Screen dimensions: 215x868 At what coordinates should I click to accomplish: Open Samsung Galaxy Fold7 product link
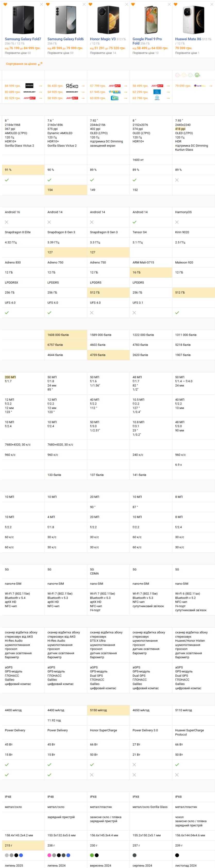tap(23, 39)
